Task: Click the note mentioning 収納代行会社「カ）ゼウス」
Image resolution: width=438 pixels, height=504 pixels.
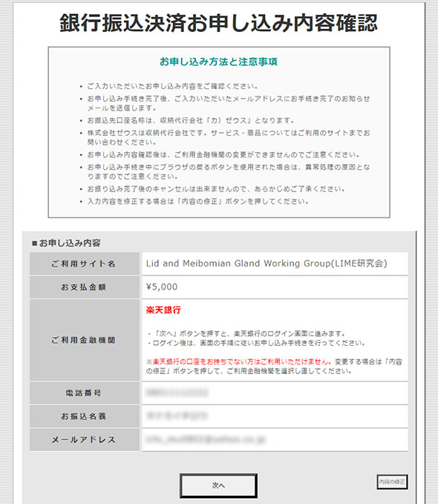Action: coord(191,120)
